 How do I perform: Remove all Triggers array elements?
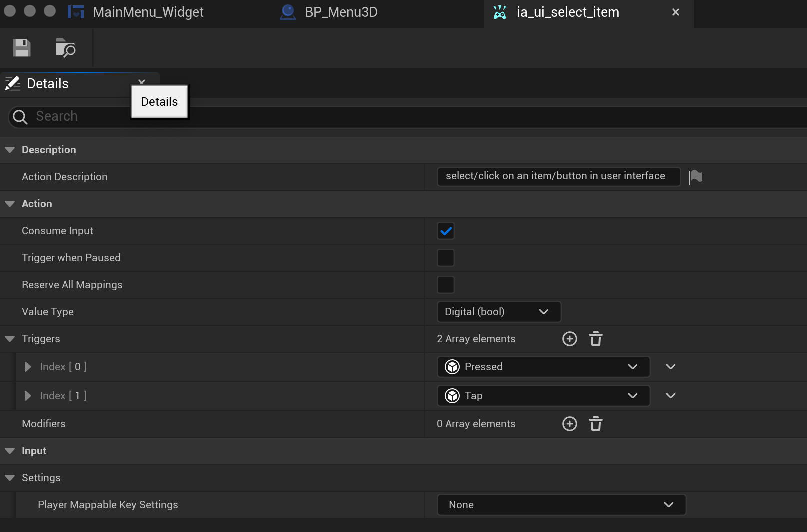click(596, 339)
